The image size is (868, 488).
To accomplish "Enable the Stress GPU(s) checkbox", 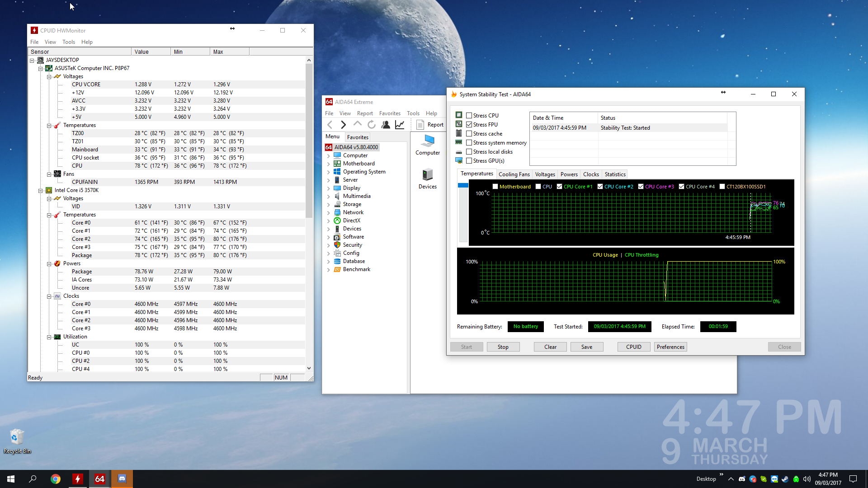I will (x=469, y=161).
